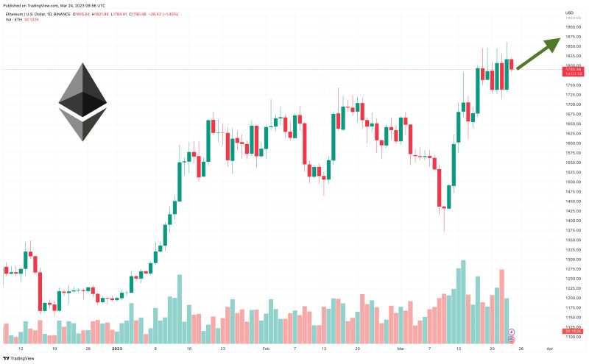The height and width of the screenshot is (364, 589).
Task: Click the Vol · ETH indicator legend
Action: [14, 20]
